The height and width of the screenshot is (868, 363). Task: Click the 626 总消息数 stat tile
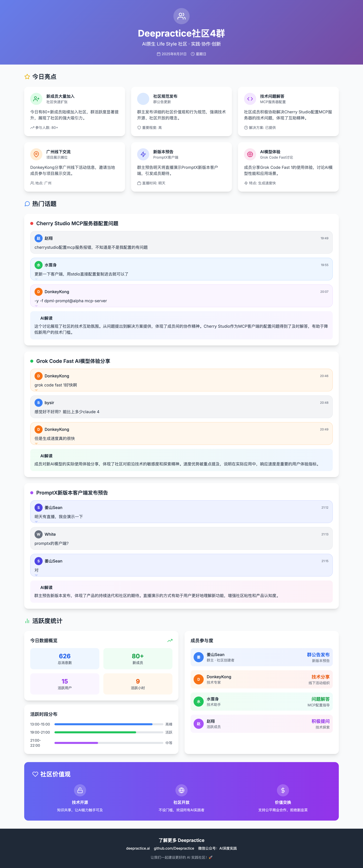(65, 658)
